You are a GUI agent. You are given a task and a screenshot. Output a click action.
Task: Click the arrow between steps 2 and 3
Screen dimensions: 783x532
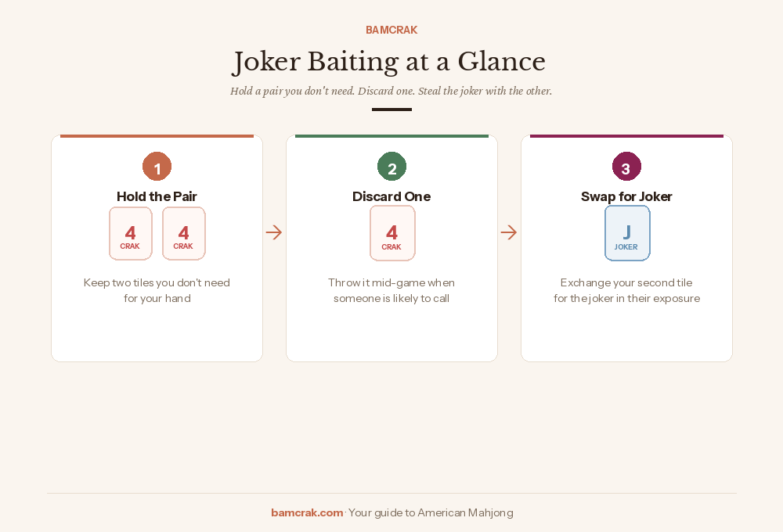(x=509, y=232)
